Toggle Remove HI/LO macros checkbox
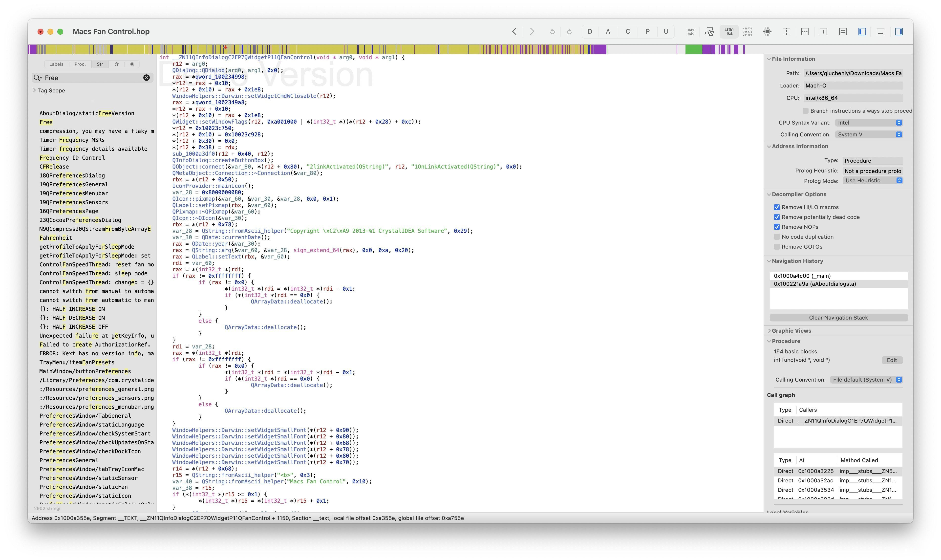 click(x=776, y=207)
